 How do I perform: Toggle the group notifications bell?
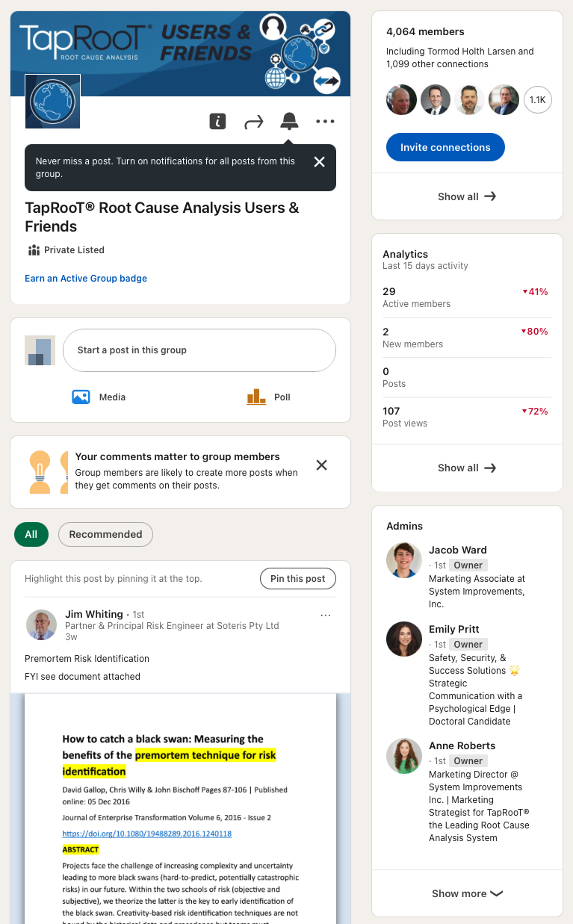pyautogui.click(x=289, y=121)
